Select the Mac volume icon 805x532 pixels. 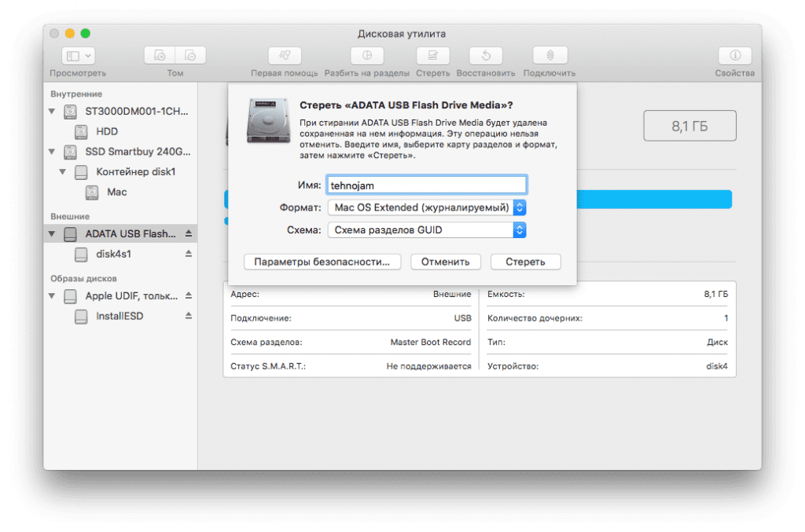click(x=92, y=193)
